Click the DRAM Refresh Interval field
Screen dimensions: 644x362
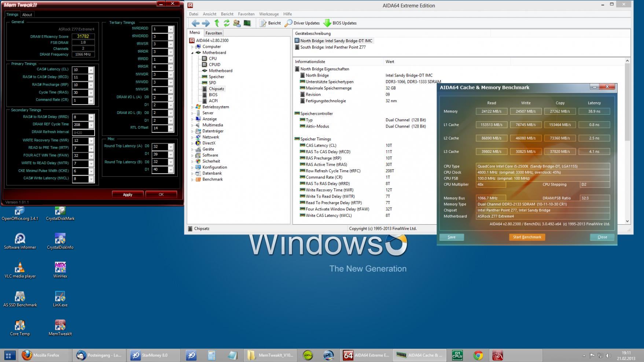pyautogui.click(x=83, y=133)
